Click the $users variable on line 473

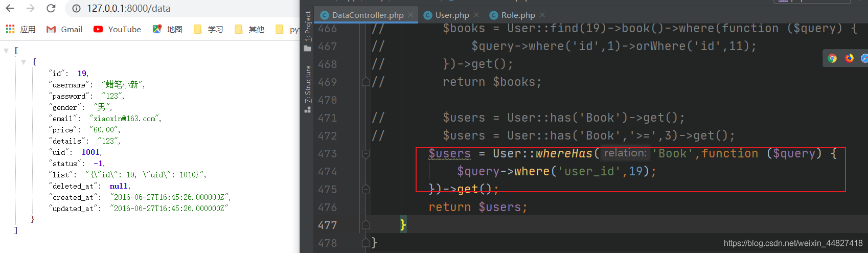pyautogui.click(x=449, y=153)
